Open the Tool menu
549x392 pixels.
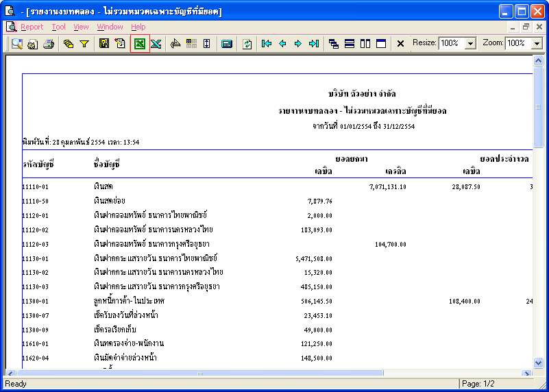coord(59,27)
